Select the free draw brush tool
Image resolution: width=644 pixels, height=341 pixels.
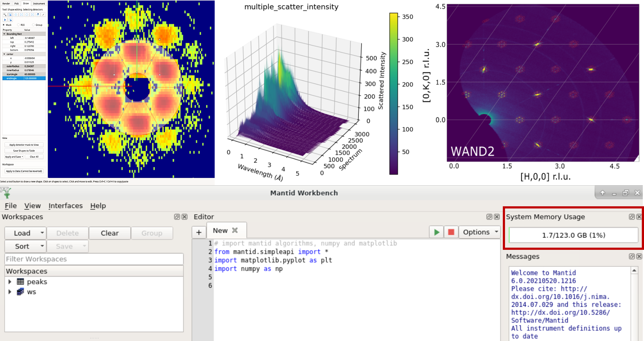click(x=43, y=15)
